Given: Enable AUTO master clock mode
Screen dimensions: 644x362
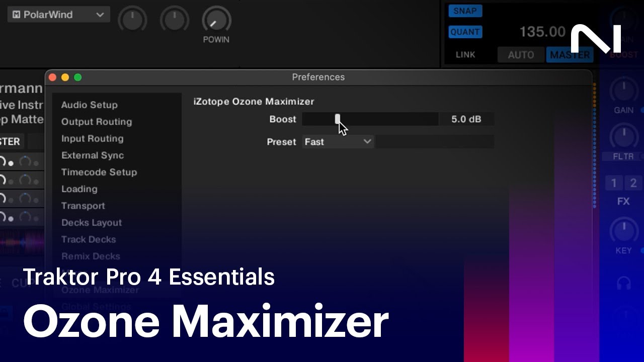Looking at the screenshot, I should (x=521, y=55).
